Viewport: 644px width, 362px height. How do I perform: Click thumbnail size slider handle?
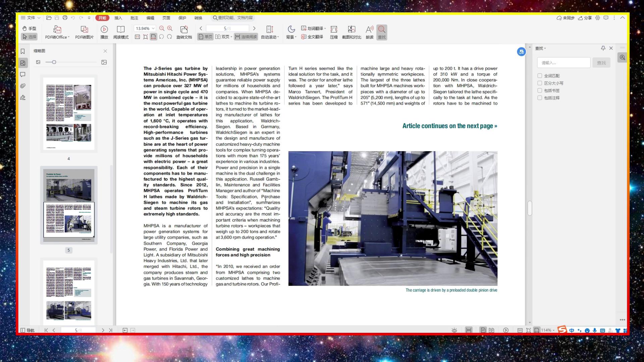tap(54, 62)
